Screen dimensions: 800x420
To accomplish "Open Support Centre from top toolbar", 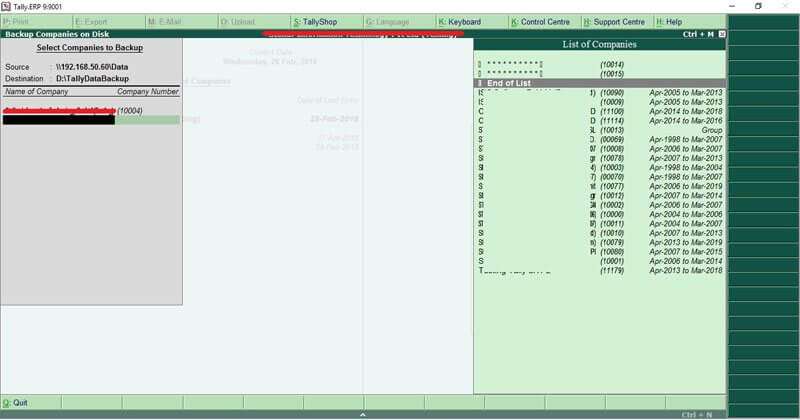I will tap(618, 22).
